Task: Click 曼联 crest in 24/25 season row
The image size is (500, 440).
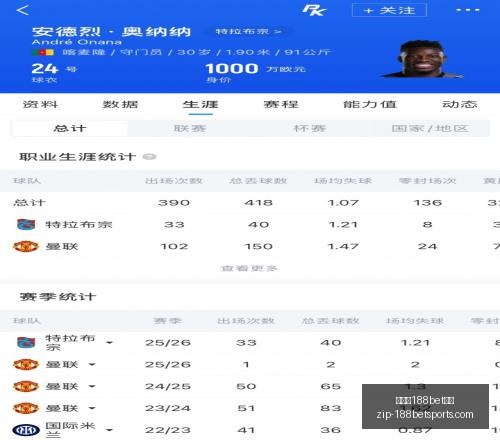Action: [26, 386]
